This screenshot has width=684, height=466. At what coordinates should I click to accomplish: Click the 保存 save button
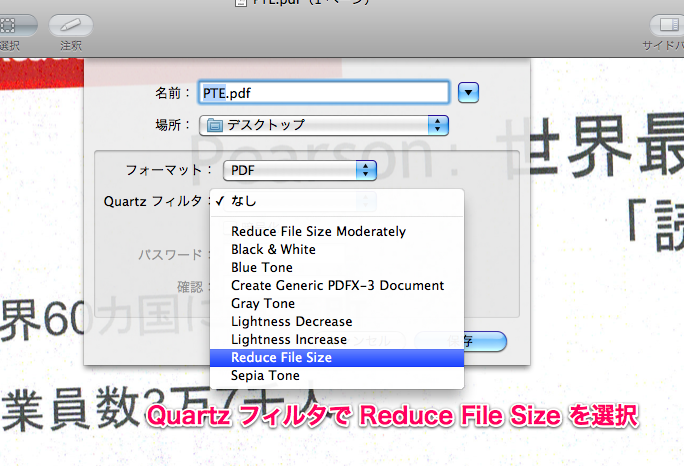point(461,341)
